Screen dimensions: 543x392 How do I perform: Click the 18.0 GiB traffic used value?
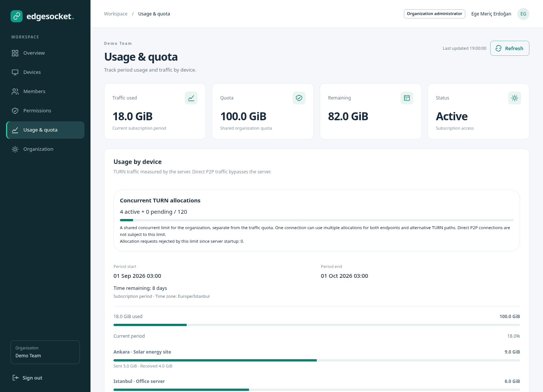click(x=133, y=116)
